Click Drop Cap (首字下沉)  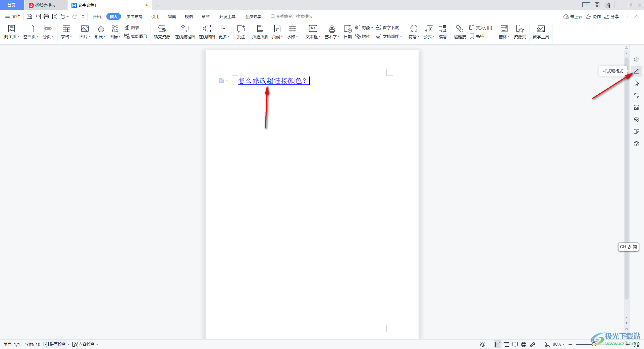pyautogui.click(x=387, y=28)
